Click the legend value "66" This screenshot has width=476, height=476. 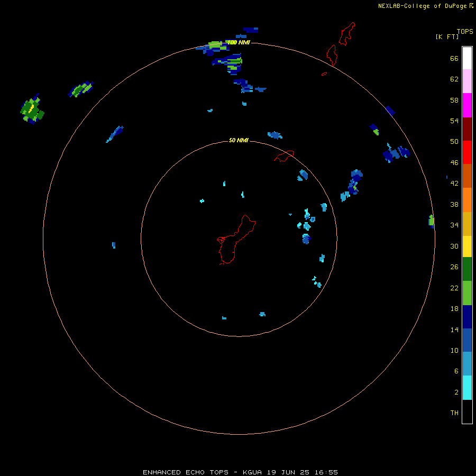point(454,58)
